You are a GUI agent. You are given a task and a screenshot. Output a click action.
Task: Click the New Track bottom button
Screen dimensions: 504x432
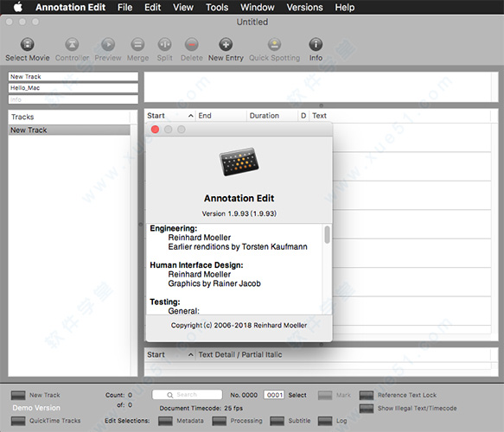[x=18, y=395]
